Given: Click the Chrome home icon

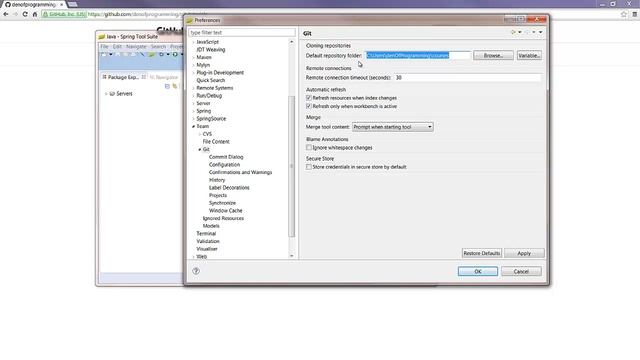Looking at the screenshot, I should tap(35, 14).
